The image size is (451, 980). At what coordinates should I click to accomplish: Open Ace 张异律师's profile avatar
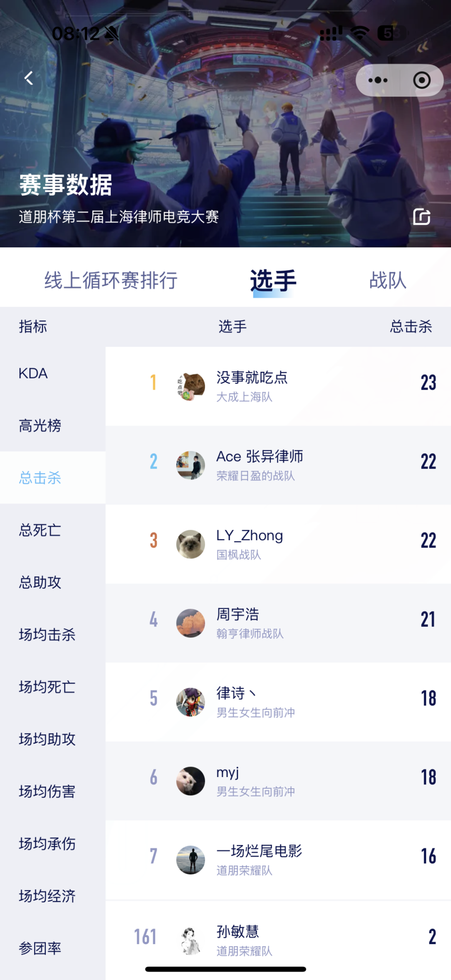click(x=191, y=465)
